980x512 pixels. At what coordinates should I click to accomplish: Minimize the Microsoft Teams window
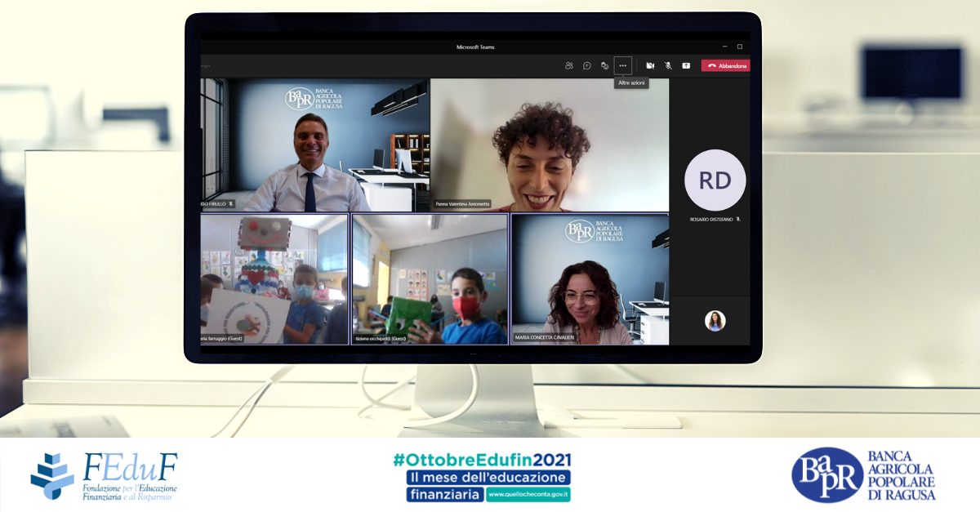(724, 47)
